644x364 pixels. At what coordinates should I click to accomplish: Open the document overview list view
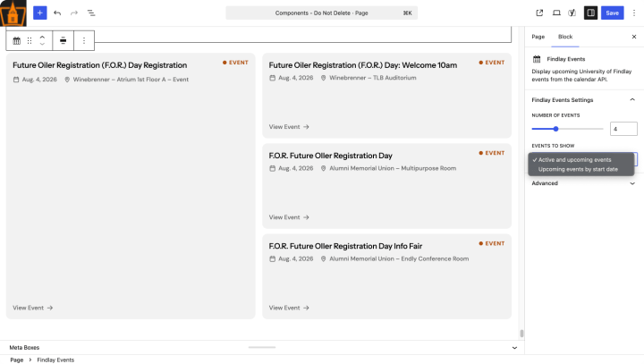point(91,13)
